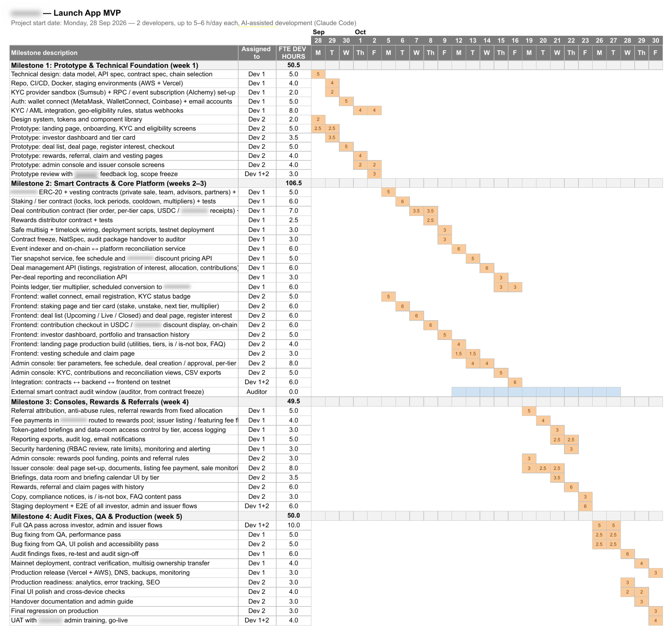Viewport: 672px width, 631px height.
Task: Click 'Safe multisig + timelock wiring' task cell
Action: 124,230
